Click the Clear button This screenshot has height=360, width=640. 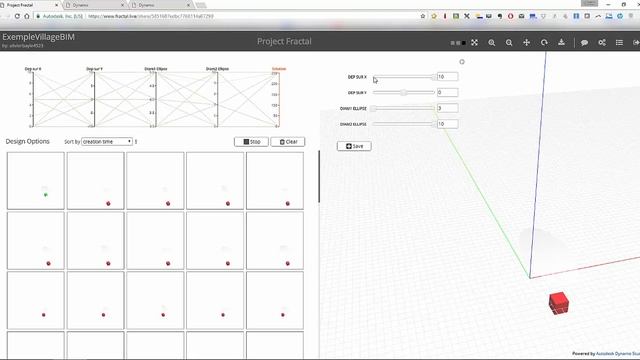point(288,142)
